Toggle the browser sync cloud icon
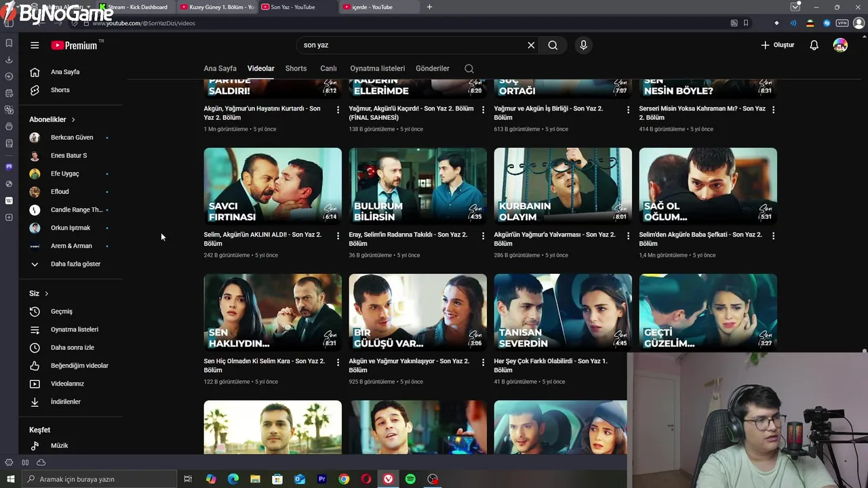Image resolution: width=868 pixels, height=488 pixels. [x=41, y=462]
